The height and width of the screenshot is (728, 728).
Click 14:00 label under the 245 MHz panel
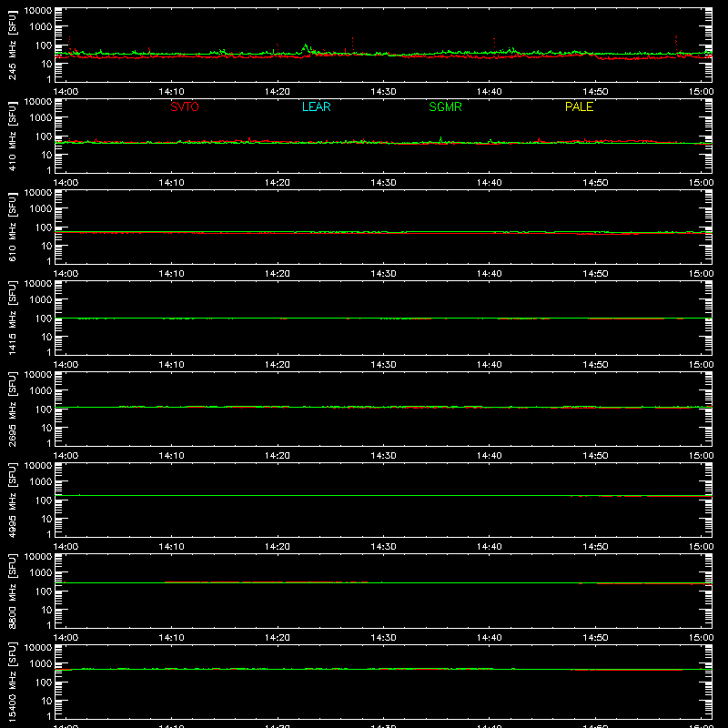(x=66, y=92)
